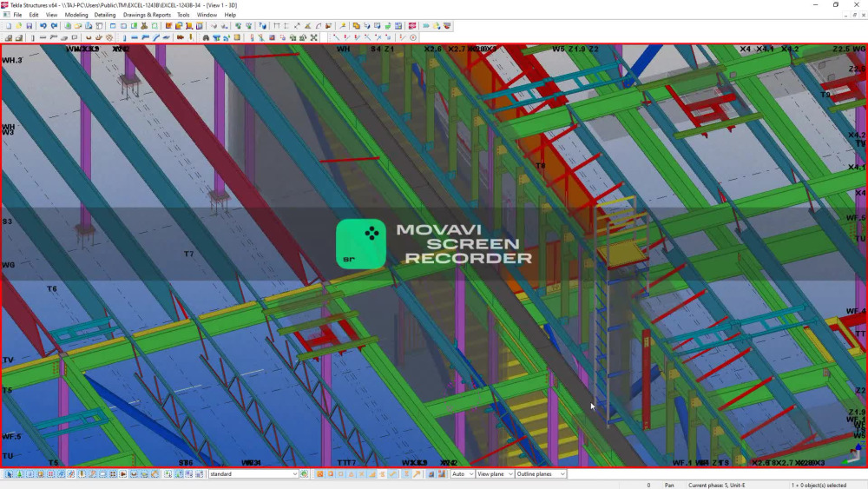868x489 pixels.
Task: Open the Detailing menu
Action: (x=105, y=15)
